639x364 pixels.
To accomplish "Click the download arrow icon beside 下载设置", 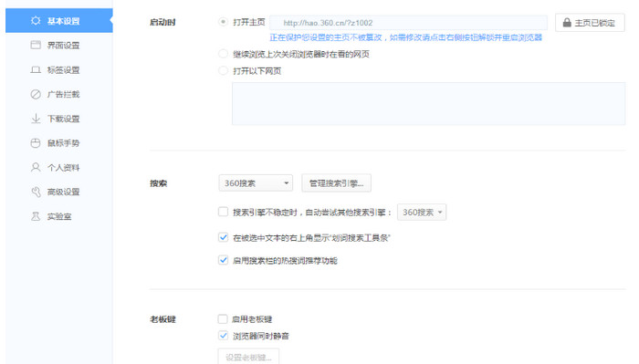I will tap(36, 119).
